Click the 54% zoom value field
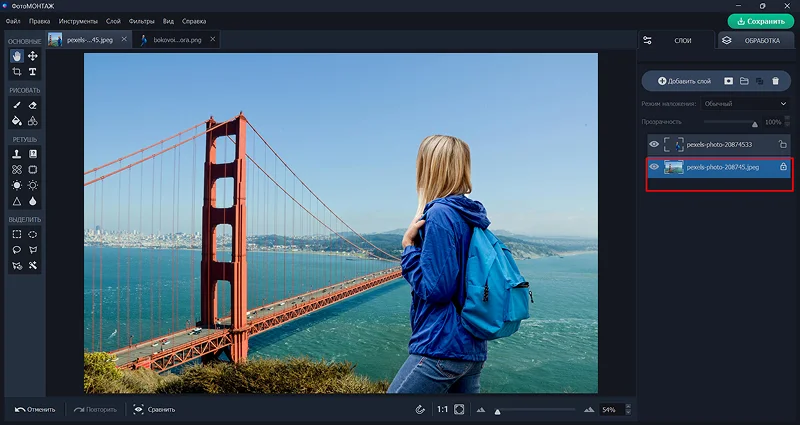 [611, 409]
